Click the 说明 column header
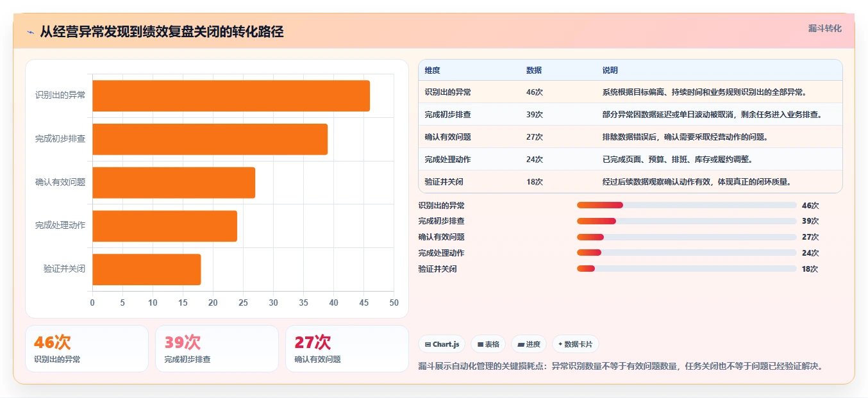This screenshot has width=868, height=398. tap(610, 70)
